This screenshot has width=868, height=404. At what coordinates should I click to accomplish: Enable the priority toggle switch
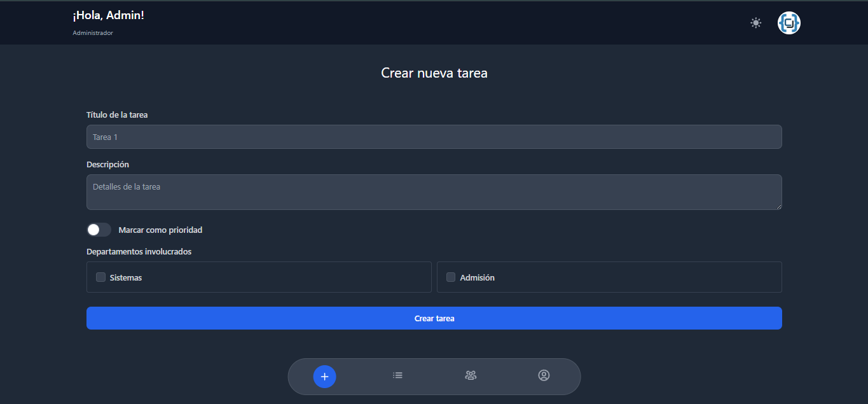99,230
